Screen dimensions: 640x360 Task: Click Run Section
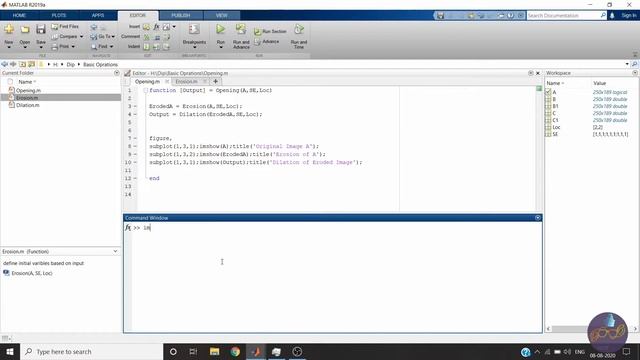tap(270, 31)
